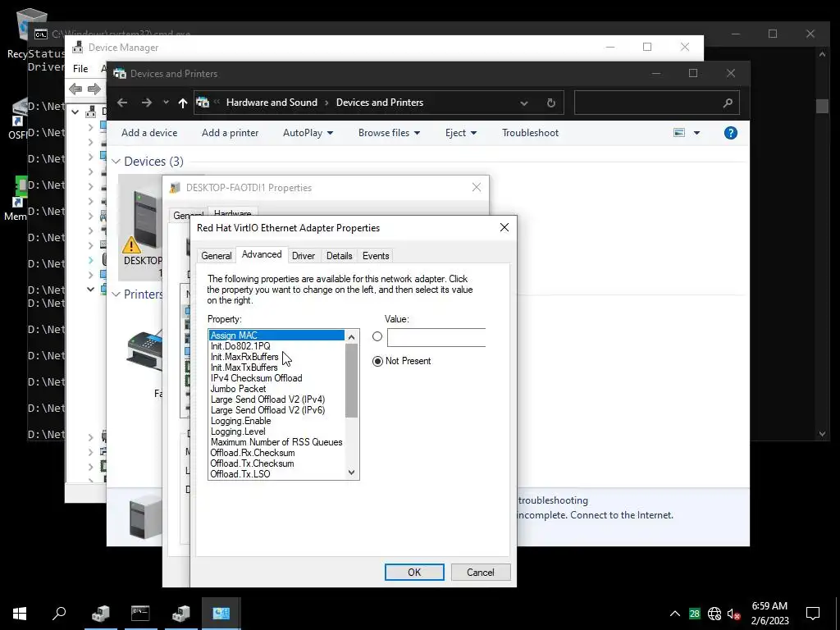Image resolution: width=840 pixels, height=630 pixels.
Task: Select the Assign MAC property
Action: (276, 336)
